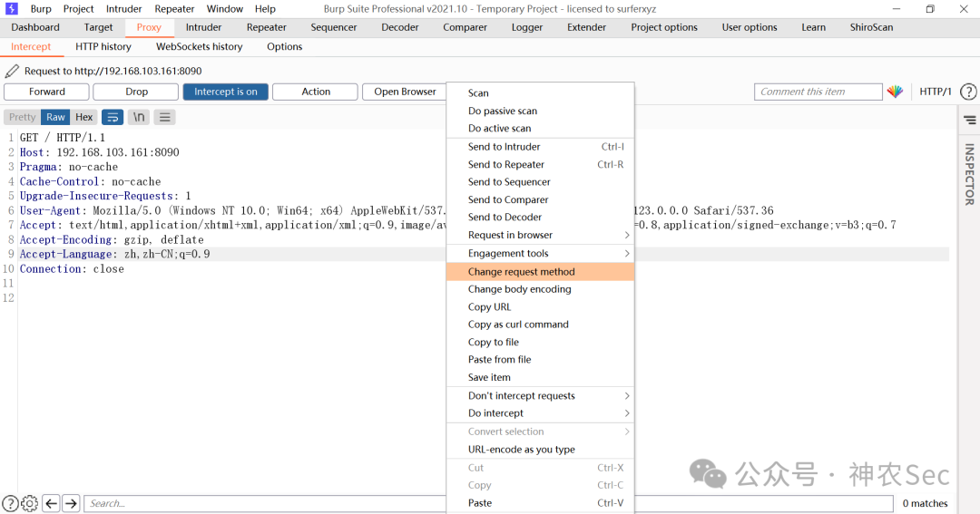980x514 pixels.
Task: Open the Repeater menu in menu bar
Action: [x=174, y=9]
